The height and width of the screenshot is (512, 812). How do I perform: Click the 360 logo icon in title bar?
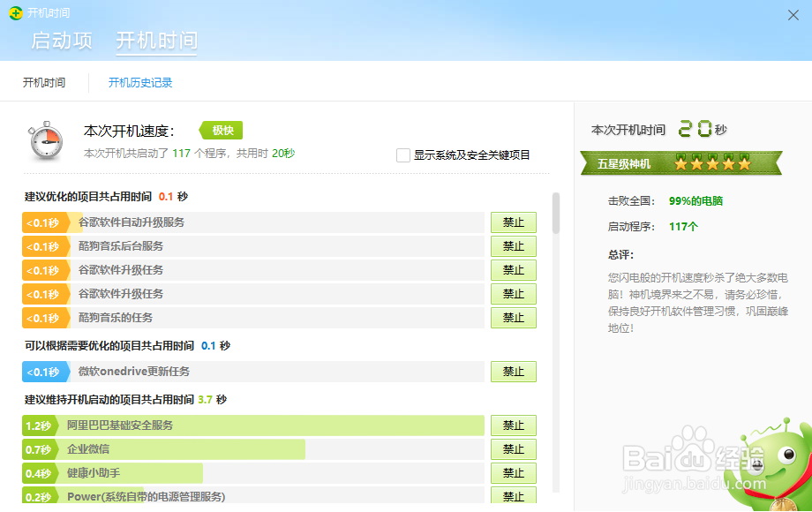(x=16, y=13)
